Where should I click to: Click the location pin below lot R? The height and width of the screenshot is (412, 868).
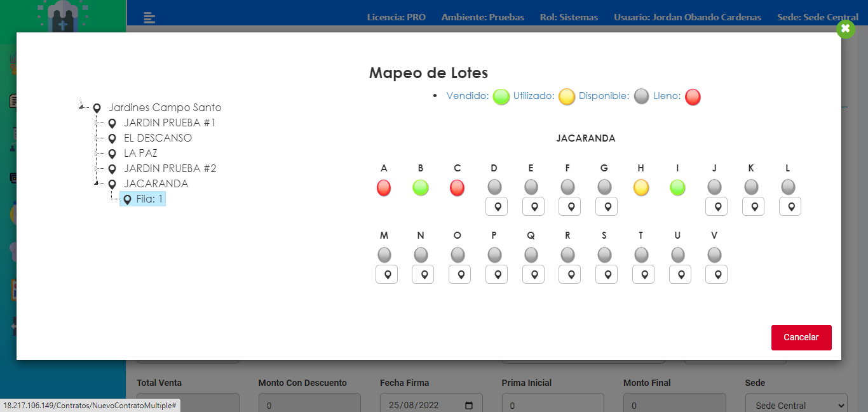570,274
